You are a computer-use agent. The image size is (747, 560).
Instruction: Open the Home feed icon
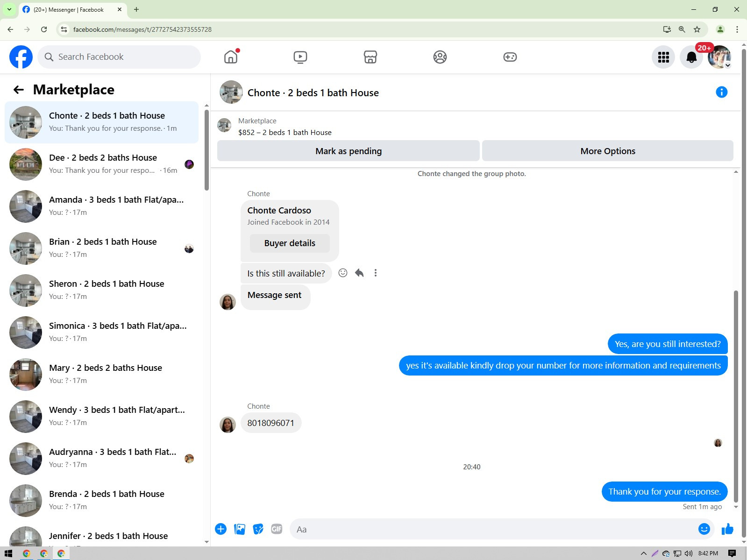231,57
